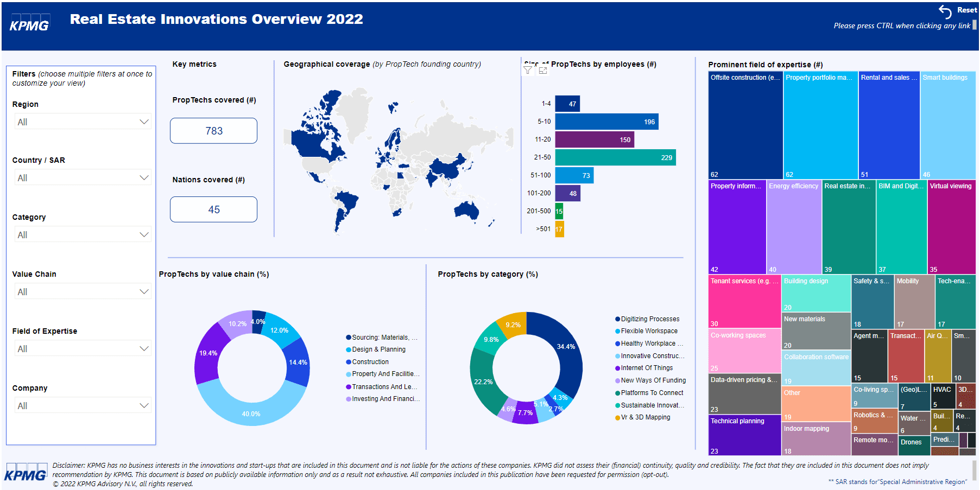Select the Indoor mapping treemap tile
980x490 pixels.
pyautogui.click(x=816, y=439)
